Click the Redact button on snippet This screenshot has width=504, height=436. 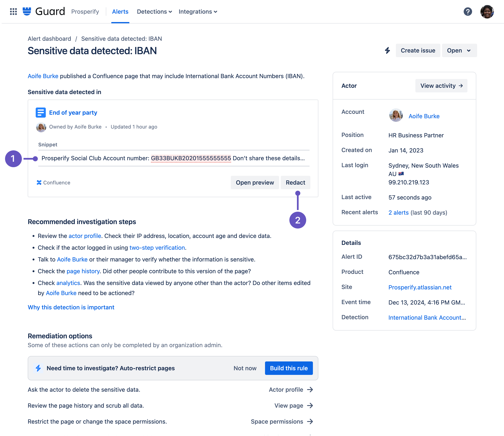pyautogui.click(x=295, y=182)
